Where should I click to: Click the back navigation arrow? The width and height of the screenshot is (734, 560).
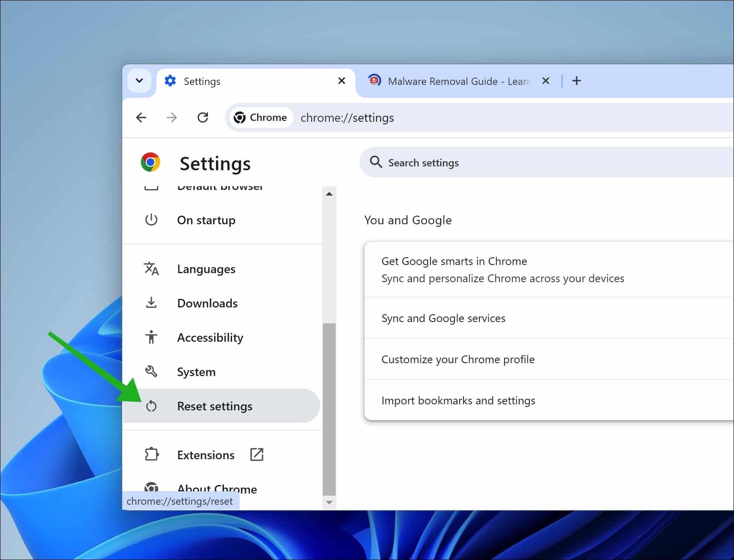(141, 117)
